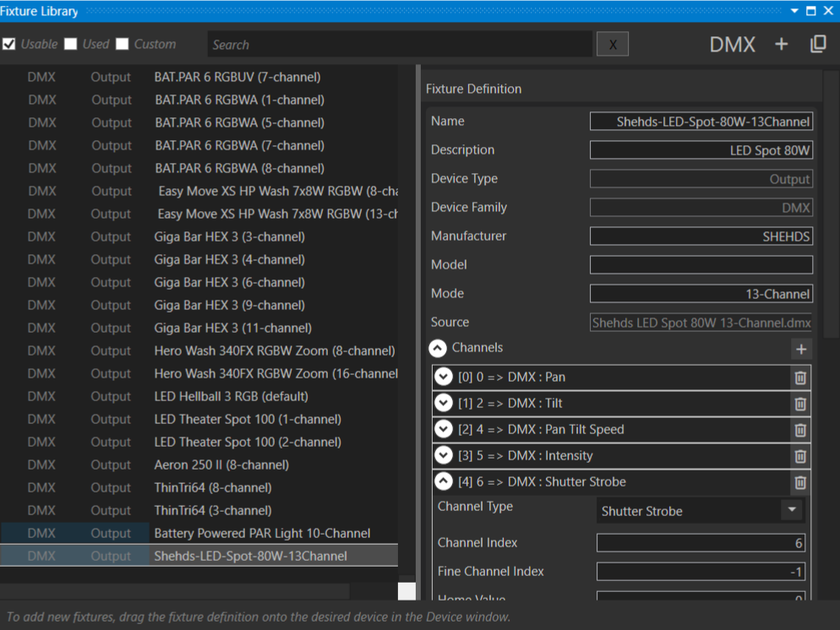Click the duplicate fixture icon beside the plus
The height and width of the screenshot is (630, 840).
pyautogui.click(x=818, y=45)
